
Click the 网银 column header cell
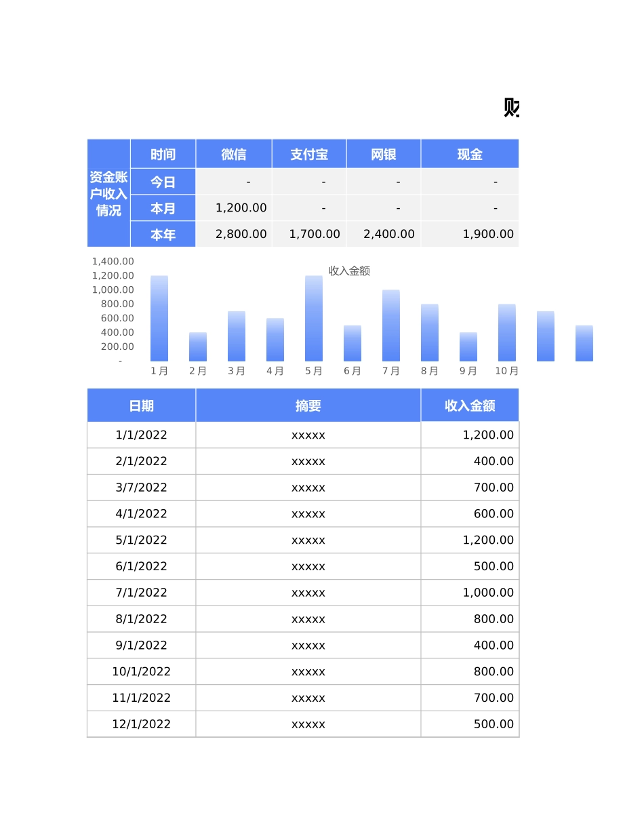point(384,153)
